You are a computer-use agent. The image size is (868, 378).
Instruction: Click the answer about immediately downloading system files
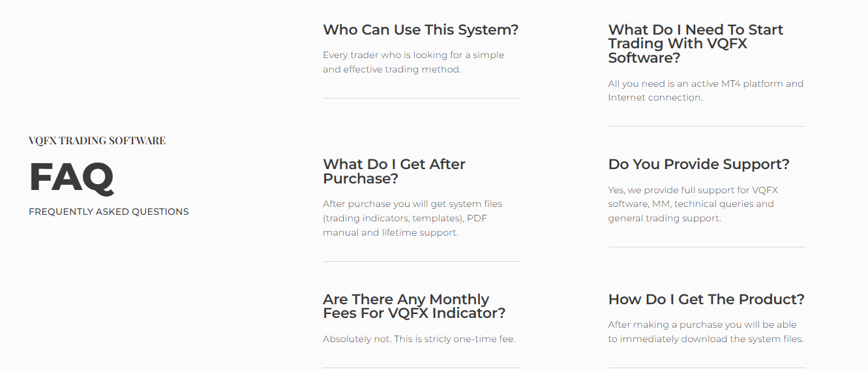point(706,332)
